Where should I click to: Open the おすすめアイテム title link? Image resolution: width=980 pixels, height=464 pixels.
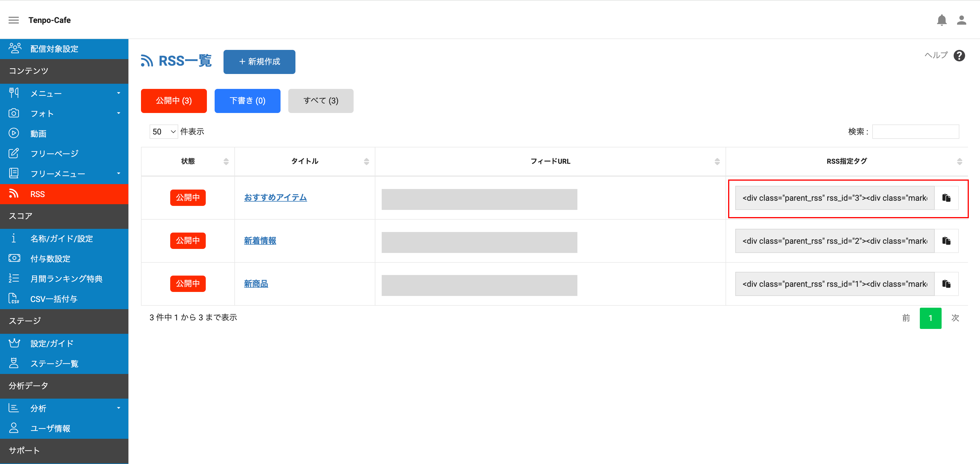[275, 198]
